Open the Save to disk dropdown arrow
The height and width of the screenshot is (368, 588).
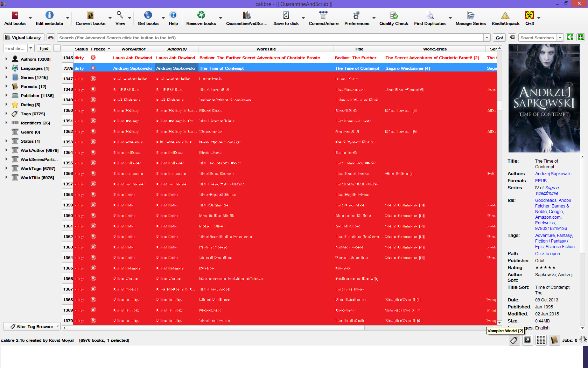[303, 18]
